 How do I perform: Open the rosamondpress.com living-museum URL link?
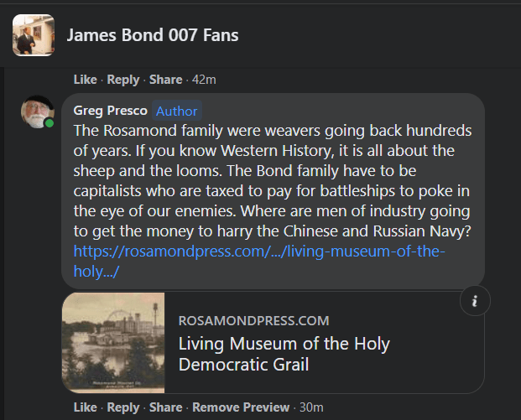click(x=261, y=261)
